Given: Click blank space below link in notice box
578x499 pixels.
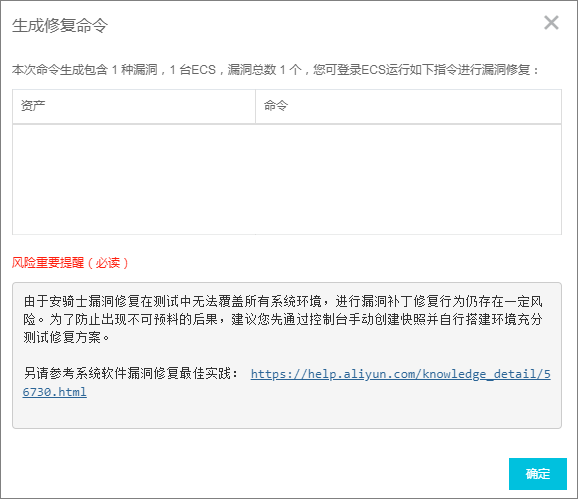Looking at the screenshot, I should click(287, 413).
